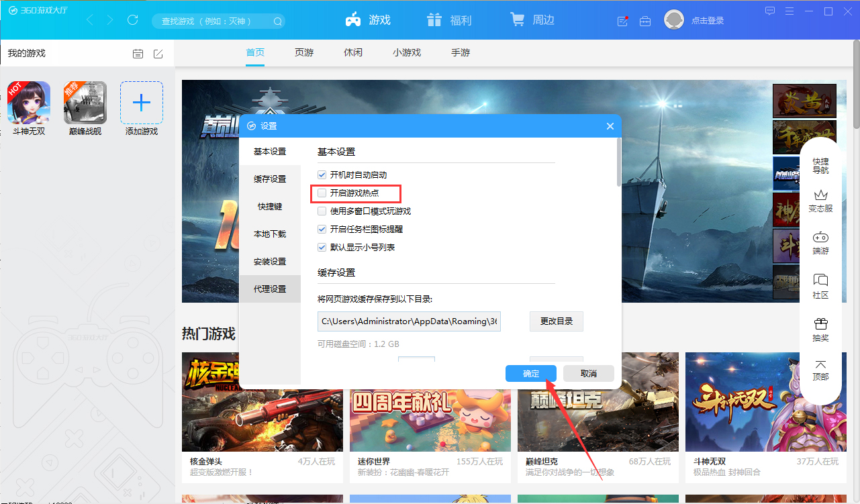Enable the 开启游戏热点 checkbox
This screenshot has height=504, width=860.
322,193
